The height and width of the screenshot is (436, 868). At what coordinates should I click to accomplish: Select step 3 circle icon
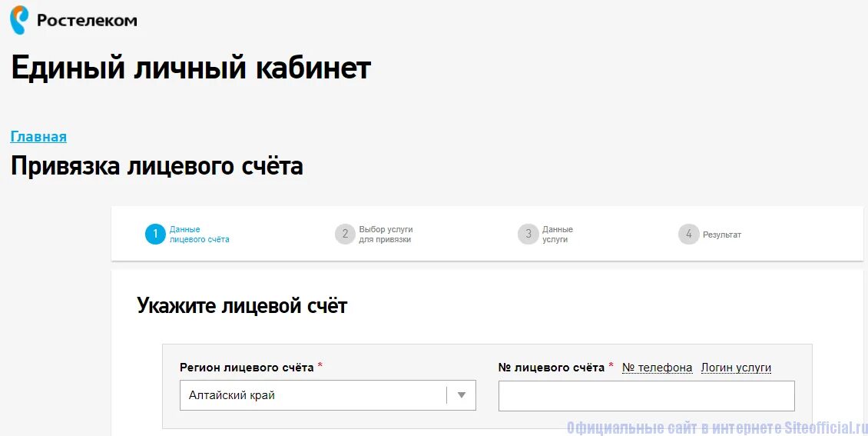coord(528,234)
